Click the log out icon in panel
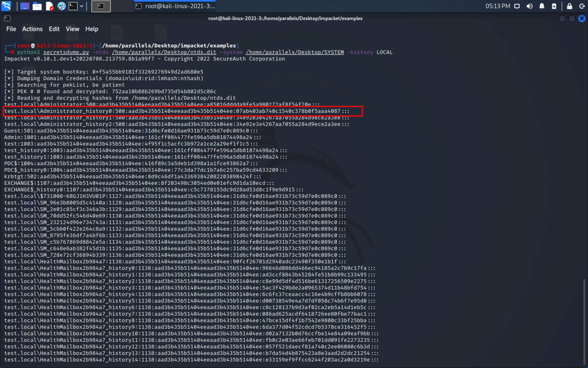Image resolution: width=588 pixels, height=368 pixels. (582, 6)
